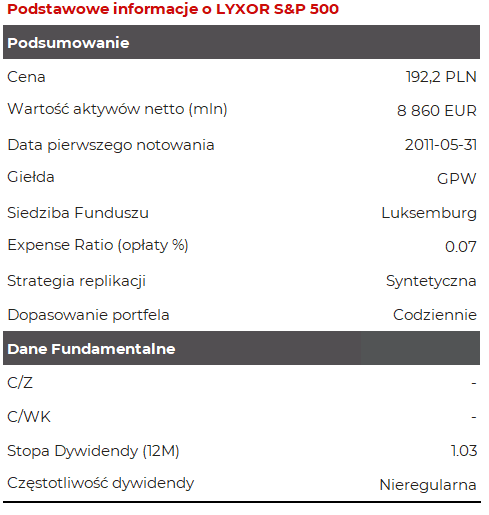Select the expense ratio value 0.07
This screenshot has height=515, width=489.
tap(461, 247)
